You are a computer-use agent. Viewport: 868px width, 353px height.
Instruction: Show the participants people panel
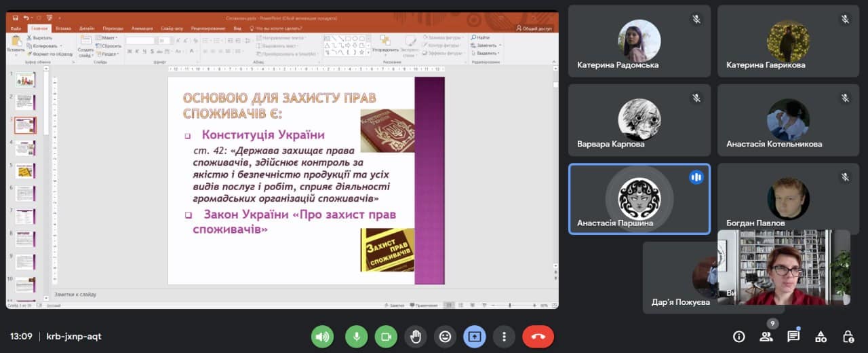click(x=766, y=336)
